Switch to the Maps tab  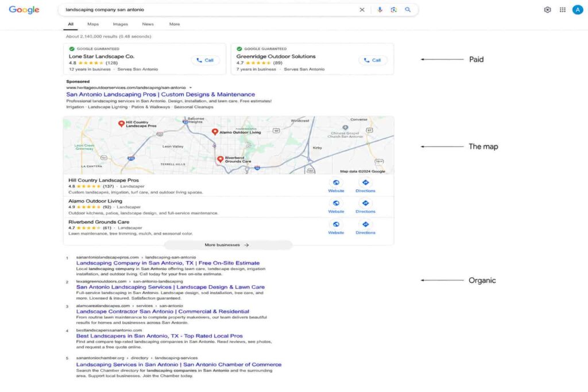93,24
